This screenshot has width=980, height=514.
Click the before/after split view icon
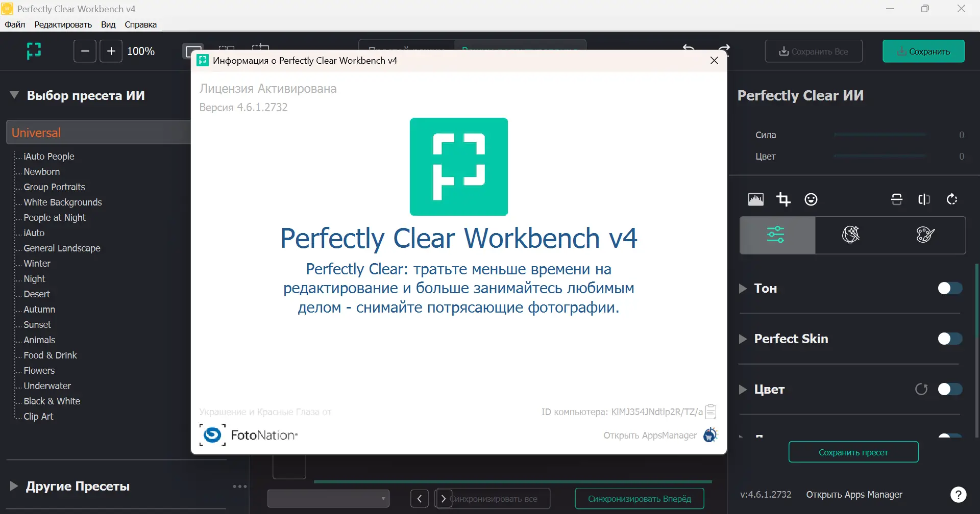(x=897, y=199)
